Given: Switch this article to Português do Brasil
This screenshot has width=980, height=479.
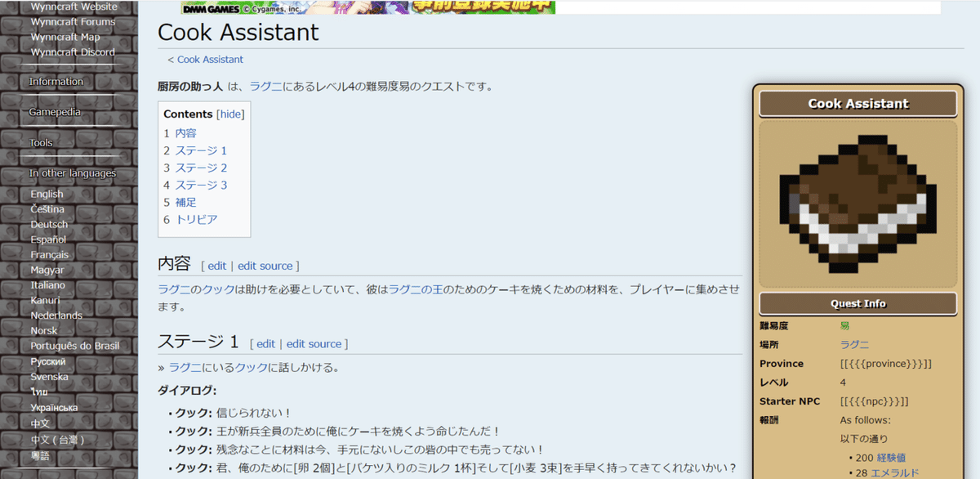Looking at the screenshot, I should [x=73, y=345].
